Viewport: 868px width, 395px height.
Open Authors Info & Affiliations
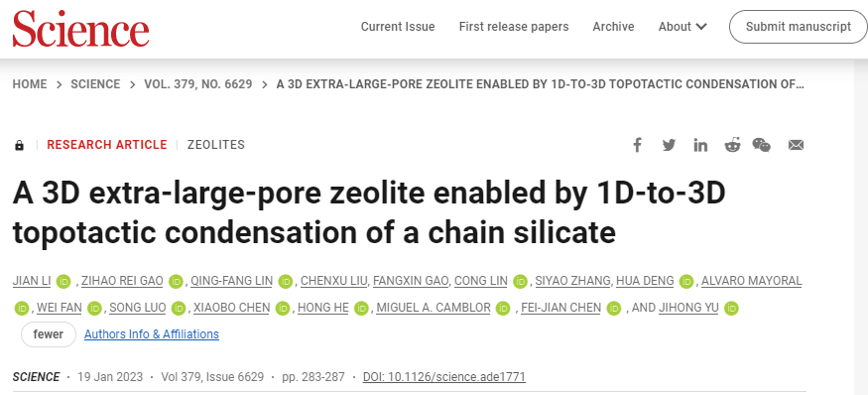tap(152, 334)
